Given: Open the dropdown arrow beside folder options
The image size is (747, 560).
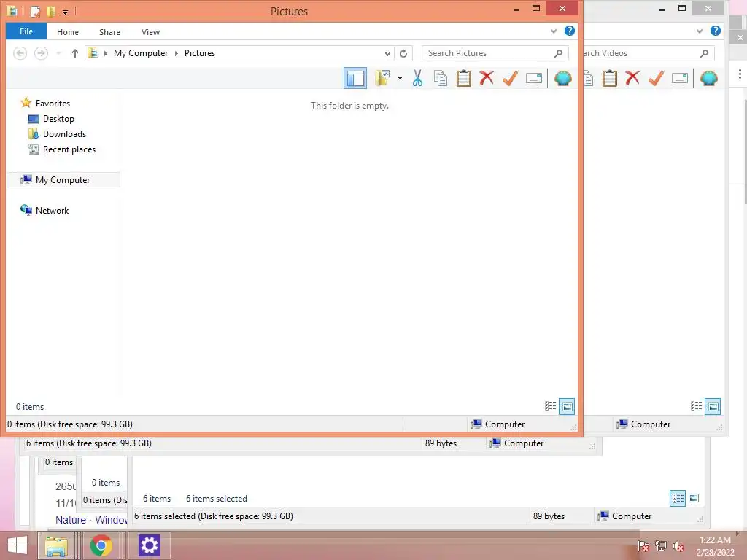Looking at the screenshot, I should click(x=400, y=78).
